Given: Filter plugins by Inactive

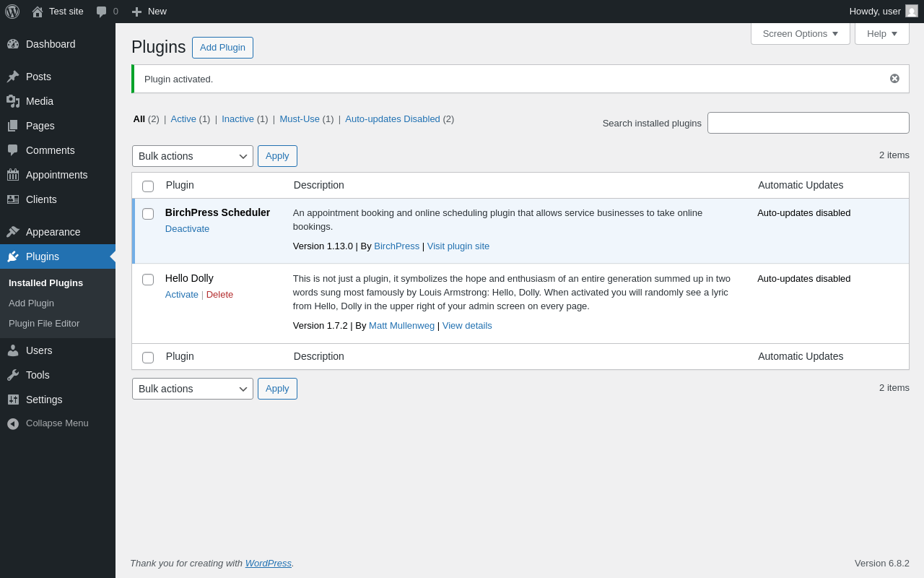Looking at the screenshot, I should (237, 119).
